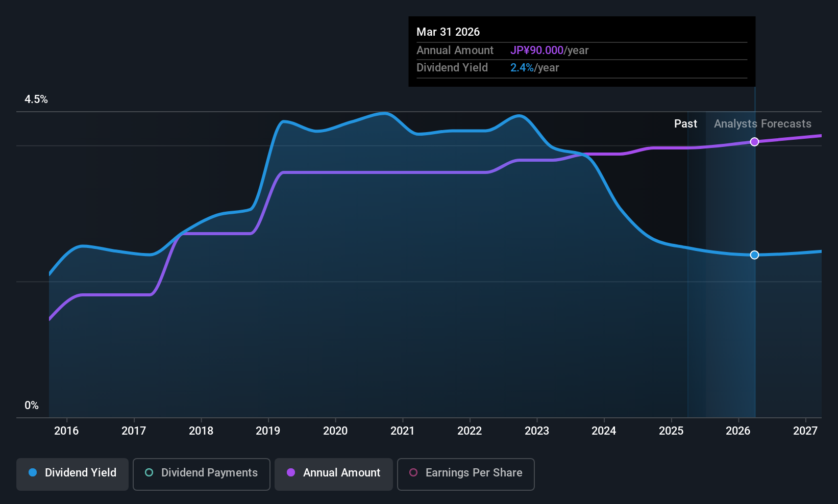Select the blue data point on Dividend Yield line
The width and height of the screenshot is (838, 504).
coord(754,255)
